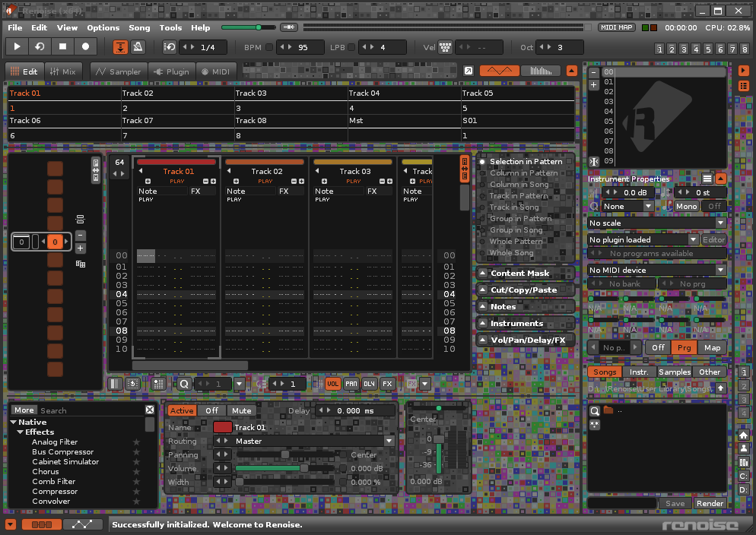Start playback with the Play button
756x535 pixels.
coord(17,46)
